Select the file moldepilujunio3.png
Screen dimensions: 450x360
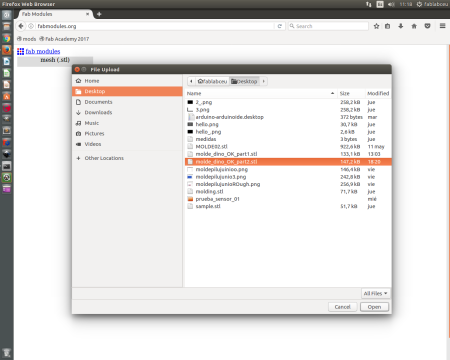tap(288, 177)
